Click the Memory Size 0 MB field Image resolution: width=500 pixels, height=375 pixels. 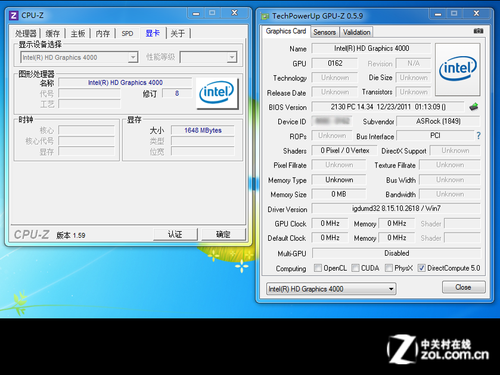(339, 194)
